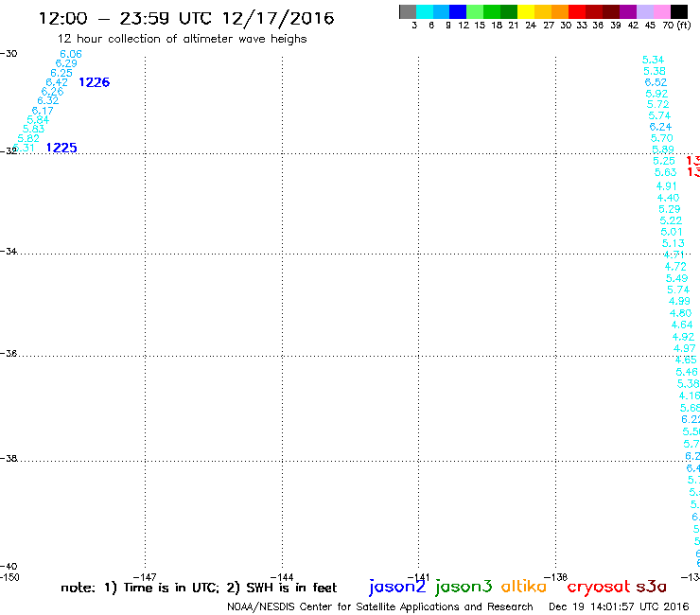The image size is (700, 615).
Task: Click the 4.64 wave height value
Action: (682, 325)
